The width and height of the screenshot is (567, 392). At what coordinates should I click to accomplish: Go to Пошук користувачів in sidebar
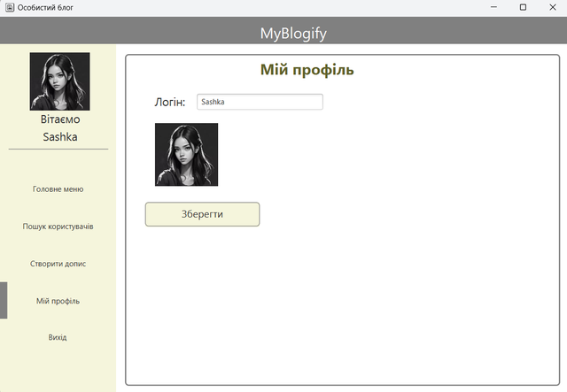point(58,227)
